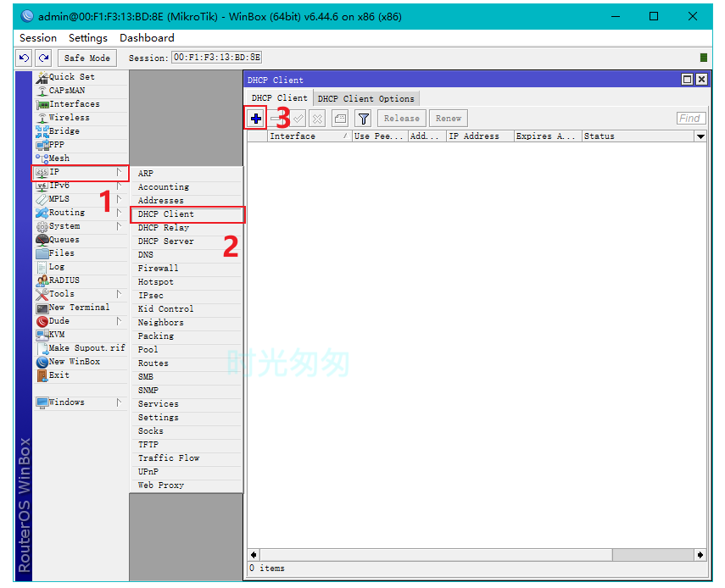Sort by Status column header

tap(638, 136)
